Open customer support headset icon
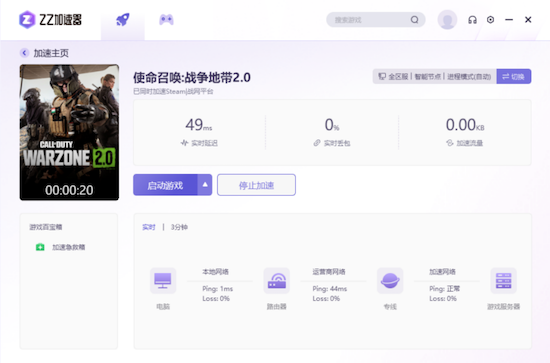Viewport: 550px width, 363px height. click(472, 20)
